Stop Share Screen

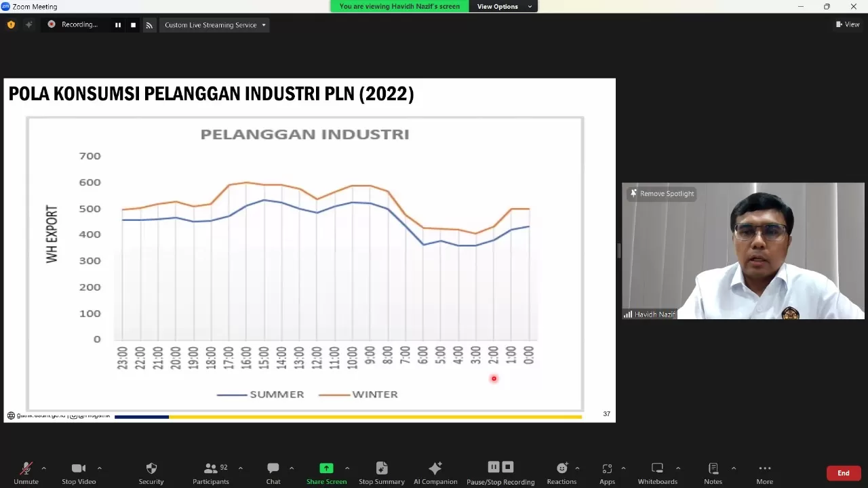pos(326,472)
